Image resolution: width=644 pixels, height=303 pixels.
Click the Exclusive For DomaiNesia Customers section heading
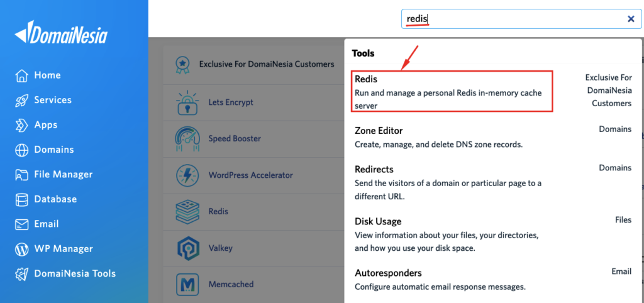click(x=267, y=65)
